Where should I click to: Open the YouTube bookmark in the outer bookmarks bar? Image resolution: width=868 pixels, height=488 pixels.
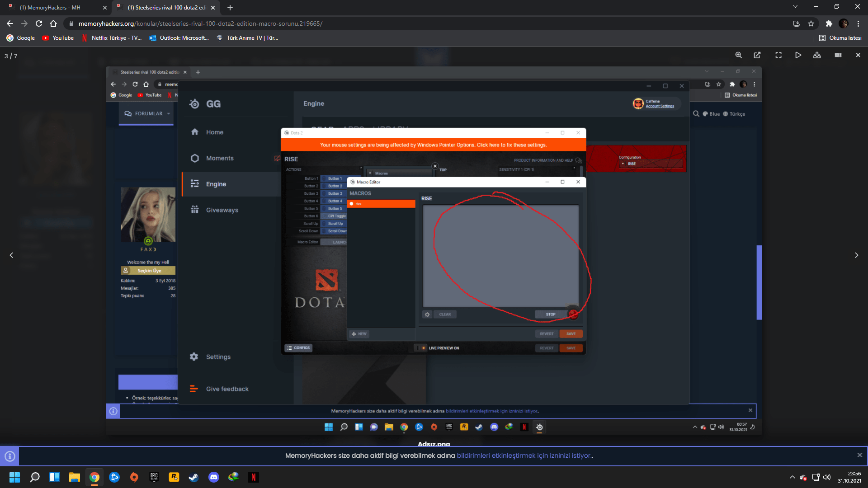click(58, 38)
